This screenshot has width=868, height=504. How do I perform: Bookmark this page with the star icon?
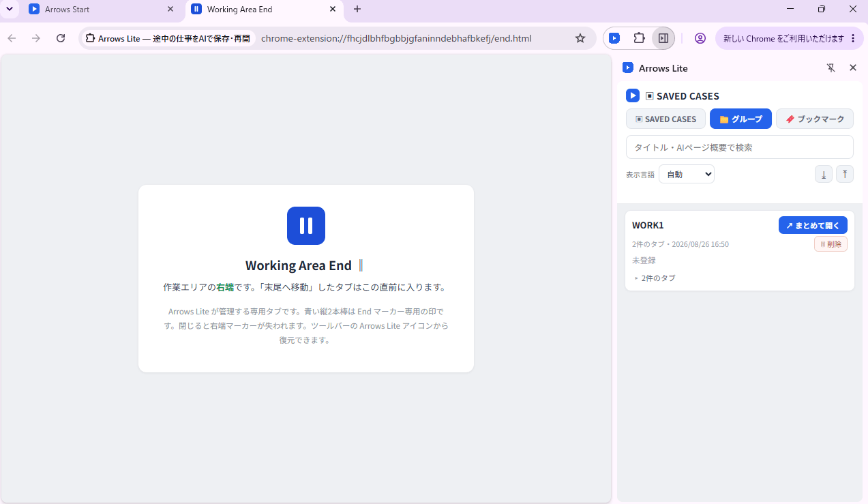point(580,38)
